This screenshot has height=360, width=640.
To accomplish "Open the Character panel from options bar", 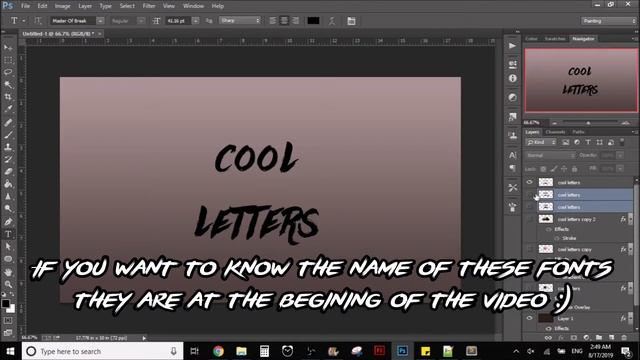I will [x=351, y=21].
